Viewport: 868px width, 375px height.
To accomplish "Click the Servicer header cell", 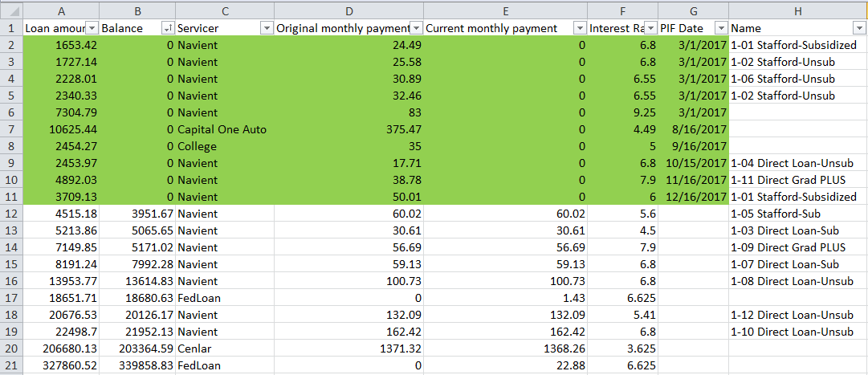I will point(225,28).
